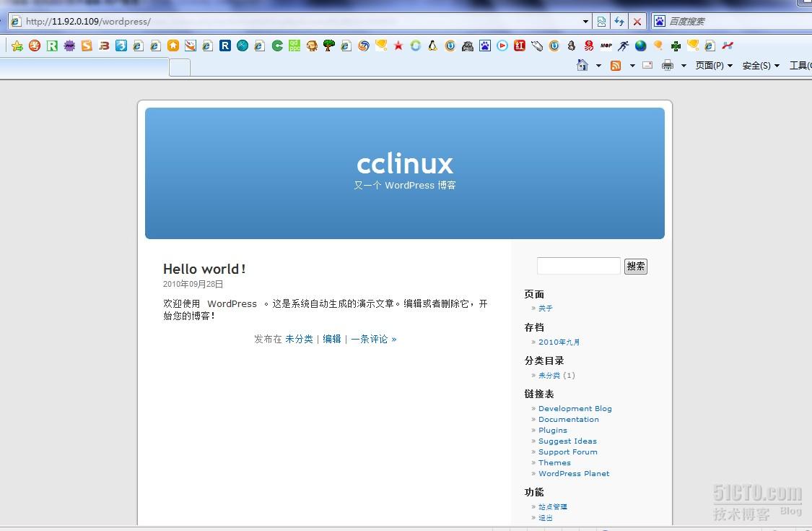Image resolution: width=812 pixels, height=531 pixels.
Task: Open the green R favorite bookmark
Action: tap(52, 46)
